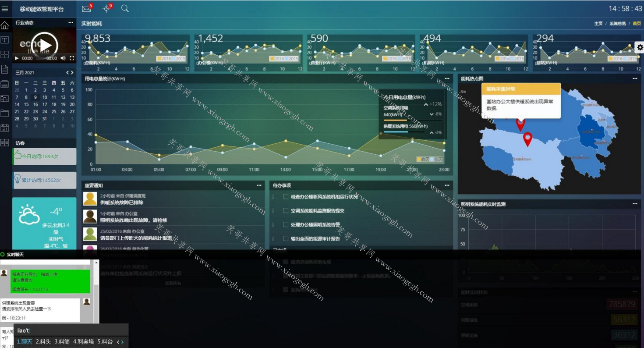This screenshot has height=348, width=644.
Task: Click the alerts icon with badge 9
Action: (106, 8)
